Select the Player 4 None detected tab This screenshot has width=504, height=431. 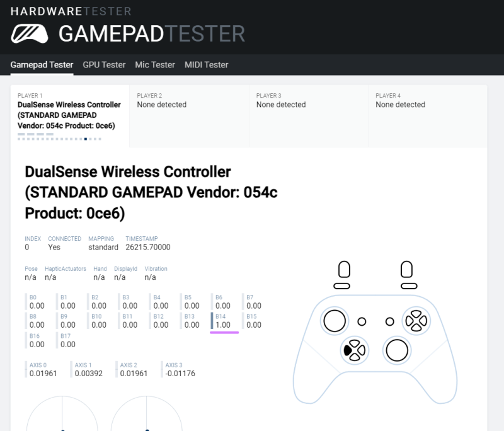[x=428, y=116]
